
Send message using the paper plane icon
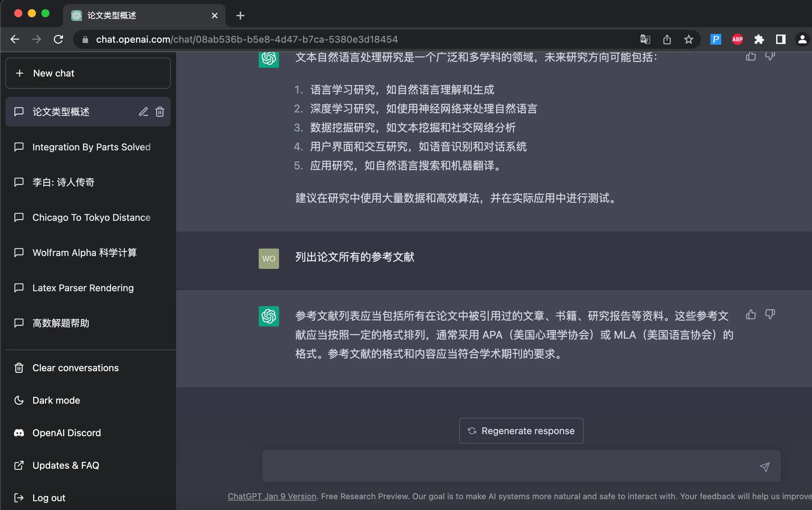pyautogui.click(x=764, y=466)
